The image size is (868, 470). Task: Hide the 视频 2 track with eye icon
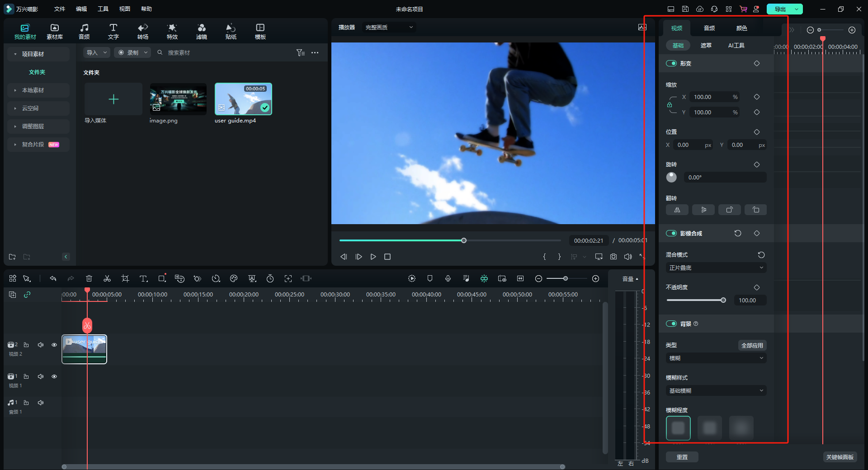click(54, 345)
